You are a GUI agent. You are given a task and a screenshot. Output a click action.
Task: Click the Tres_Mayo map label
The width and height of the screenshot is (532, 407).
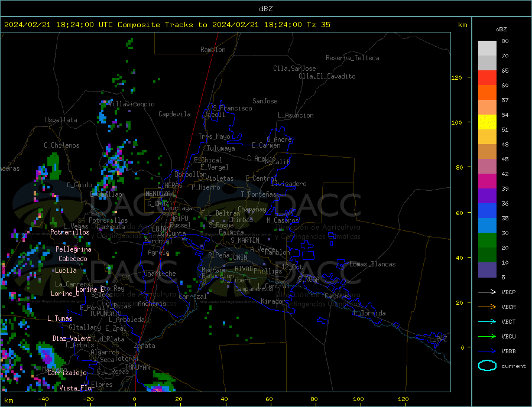point(214,136)
